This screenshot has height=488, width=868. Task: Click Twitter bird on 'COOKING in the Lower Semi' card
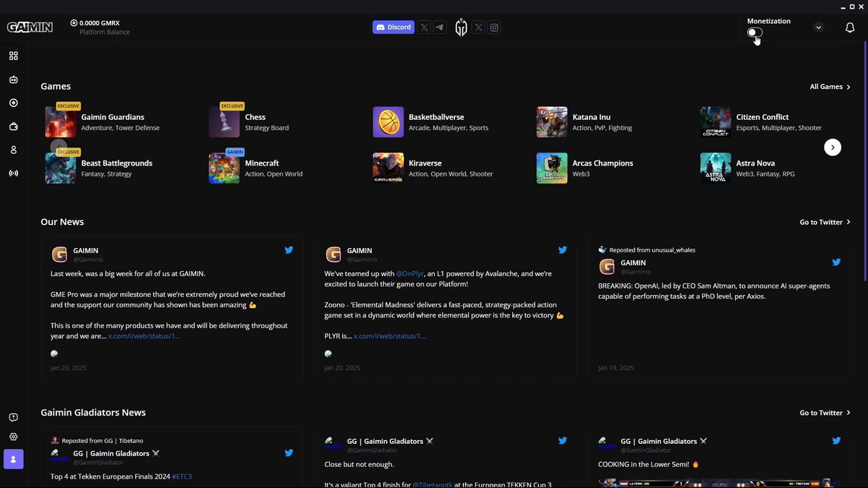coord(836,440)
